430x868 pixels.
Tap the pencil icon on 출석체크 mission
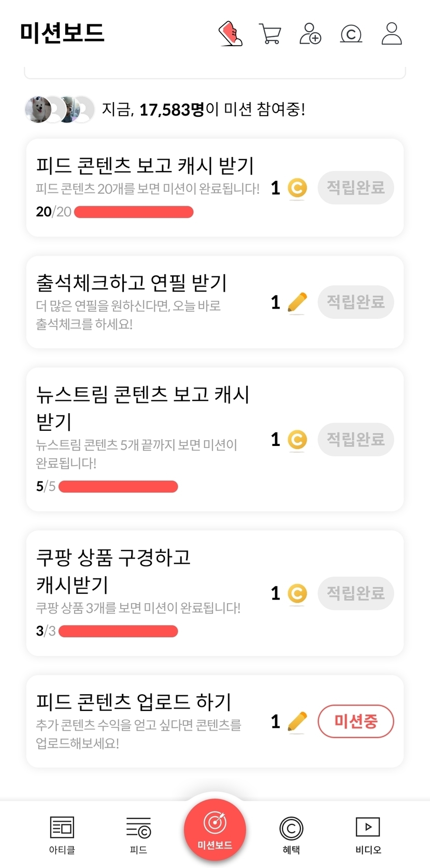pos(297,303)
